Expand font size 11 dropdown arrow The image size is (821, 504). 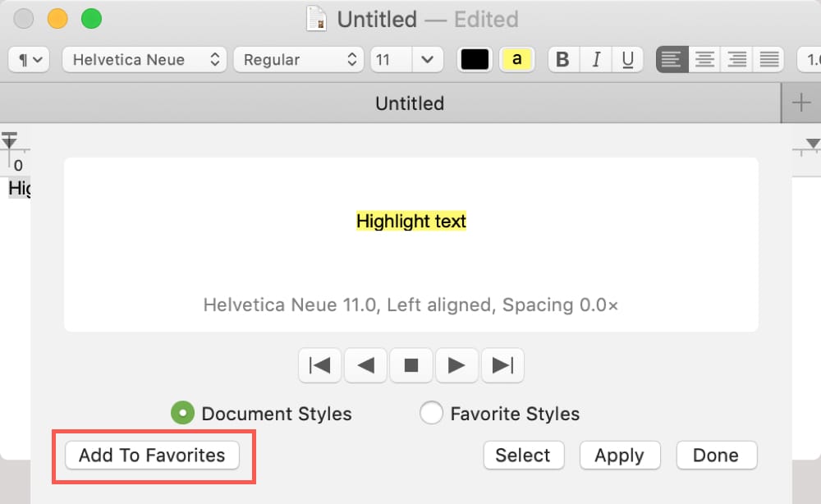427,60
